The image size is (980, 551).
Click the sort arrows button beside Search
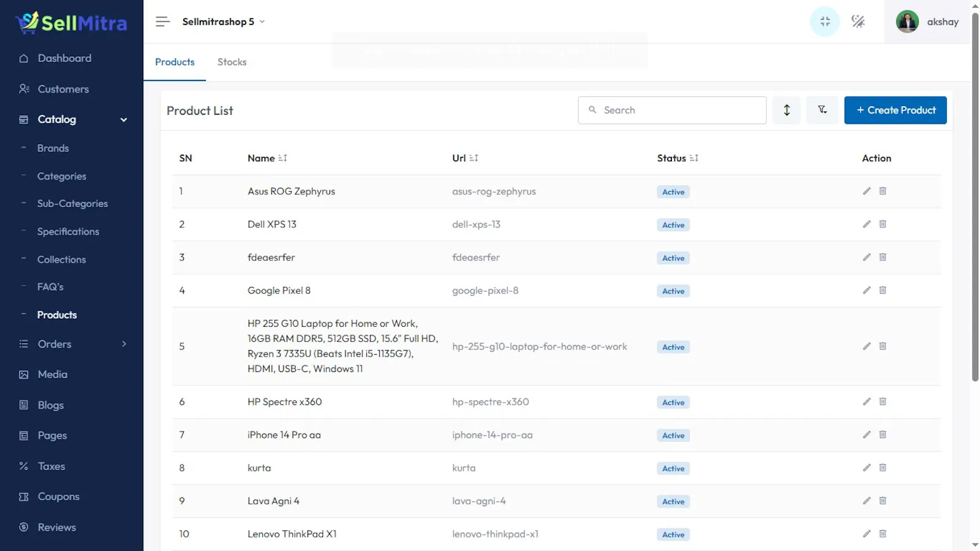pos(786,110)
